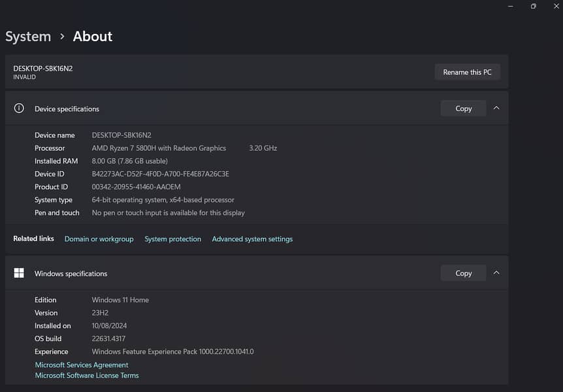Click the info icon beside Device specifications

click(20, 108)
